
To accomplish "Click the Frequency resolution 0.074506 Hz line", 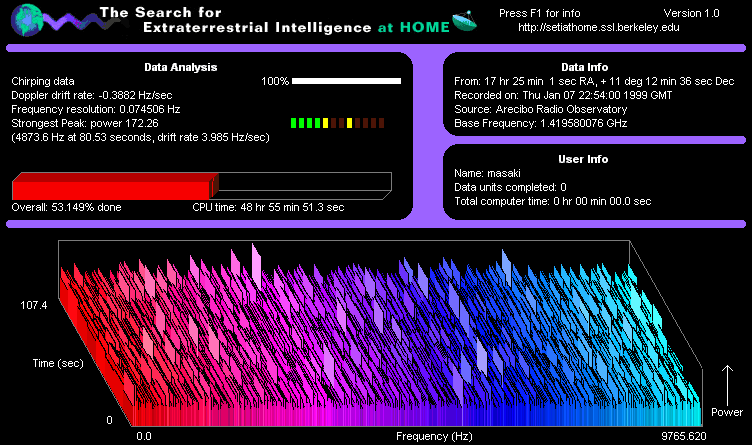I will (96, 109).
